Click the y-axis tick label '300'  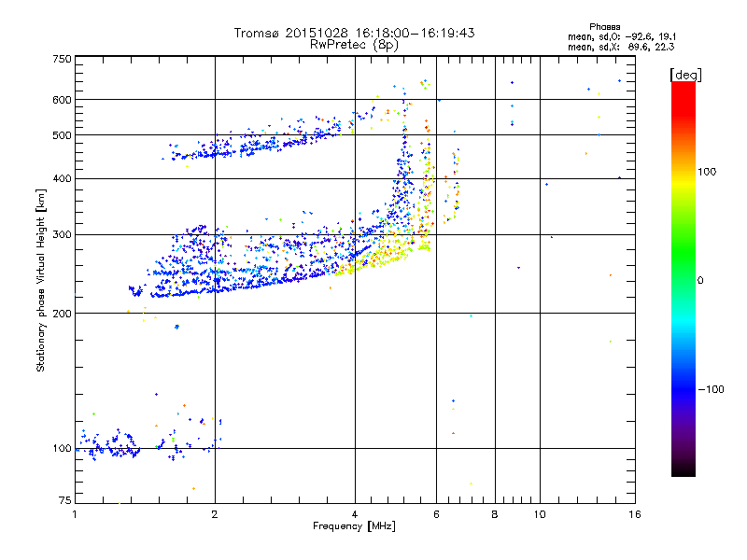[62, 234]
